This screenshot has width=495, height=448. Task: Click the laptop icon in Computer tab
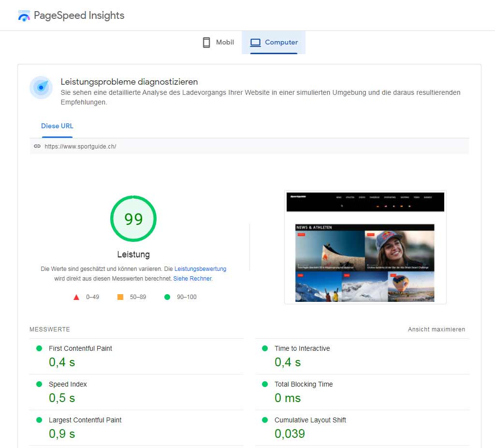click(255, 43)
